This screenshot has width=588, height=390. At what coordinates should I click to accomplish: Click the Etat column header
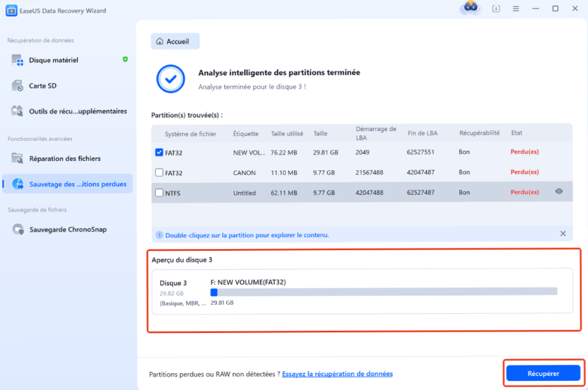click(516, 133)
